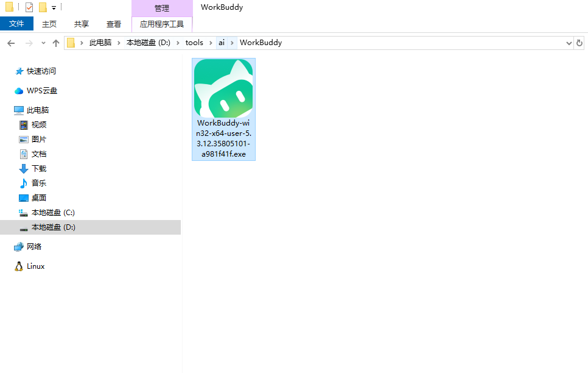Open WPS云盘 in the navigation pane

coord(42,91)
